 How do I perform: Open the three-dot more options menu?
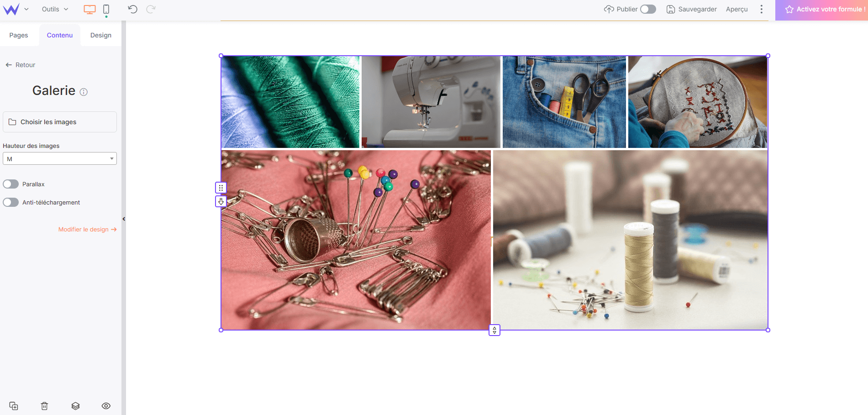(761, 9)
